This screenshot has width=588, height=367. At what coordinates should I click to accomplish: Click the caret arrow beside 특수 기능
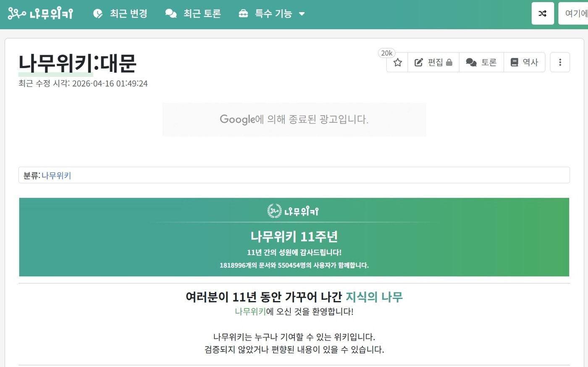[x=302, y=14]
